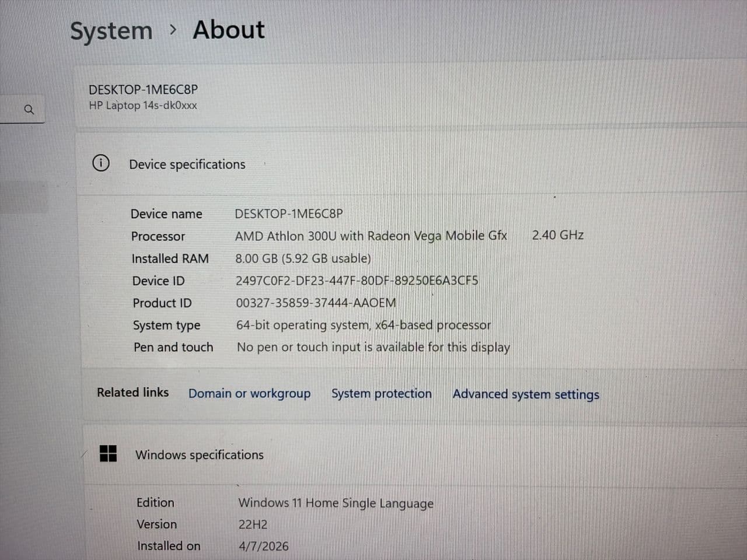Click the Device specifications info icon
747x560 pixels.
(x=101, y=163)
